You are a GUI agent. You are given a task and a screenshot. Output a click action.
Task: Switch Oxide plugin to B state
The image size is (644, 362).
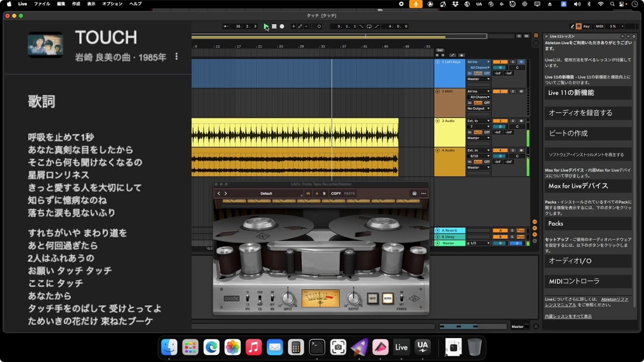click(324, 194)
